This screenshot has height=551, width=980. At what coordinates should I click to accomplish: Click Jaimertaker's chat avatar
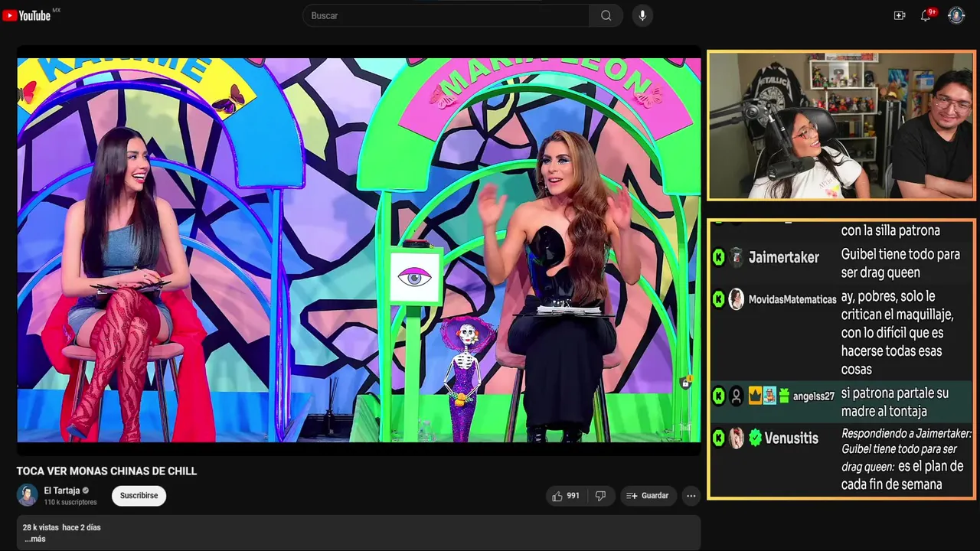737,257
